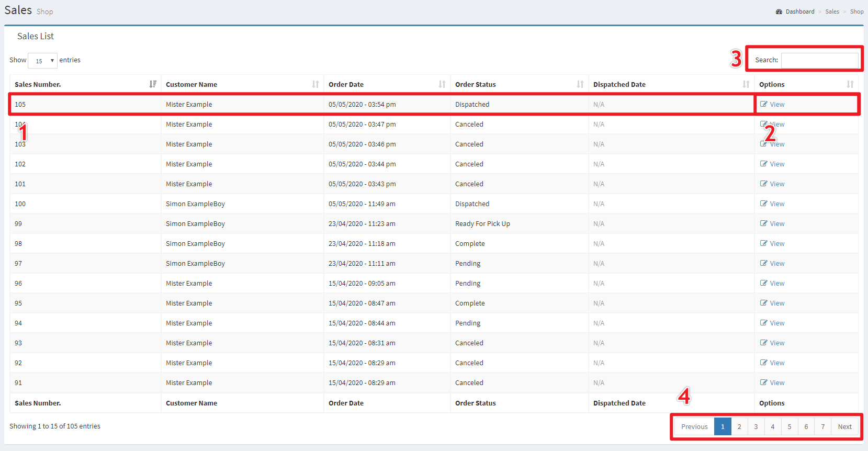Click the edit icon for sale 100
This screenshot has width=868, height=451.
764,204
